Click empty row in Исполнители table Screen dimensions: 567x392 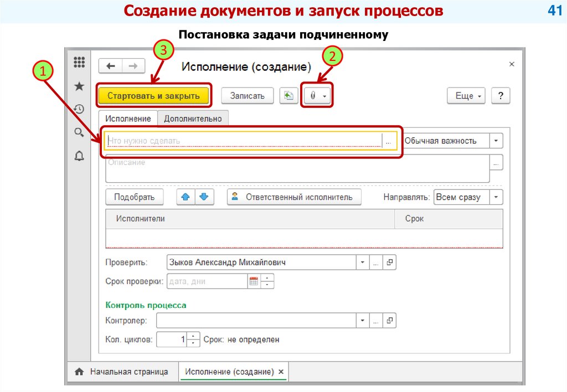304,238
